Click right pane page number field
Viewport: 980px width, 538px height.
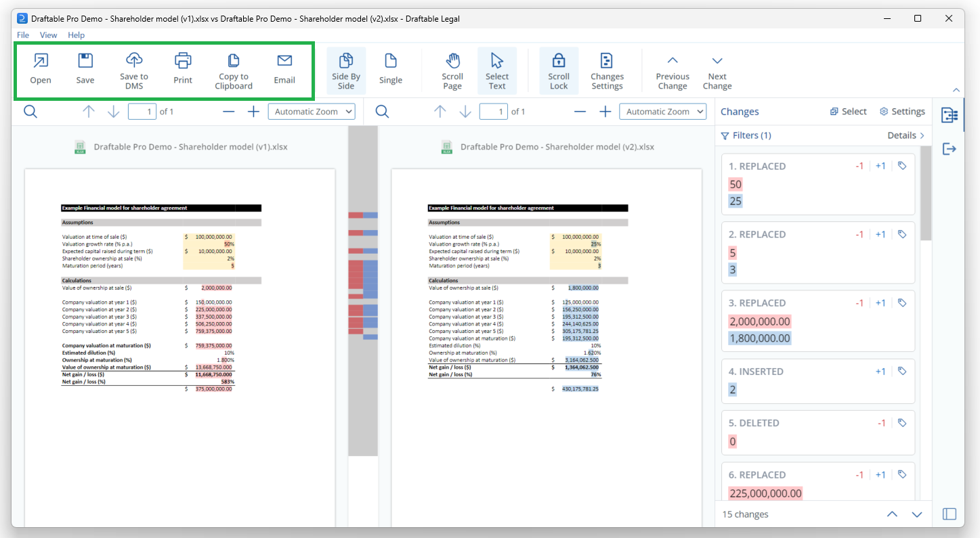[x=494, y=112]
